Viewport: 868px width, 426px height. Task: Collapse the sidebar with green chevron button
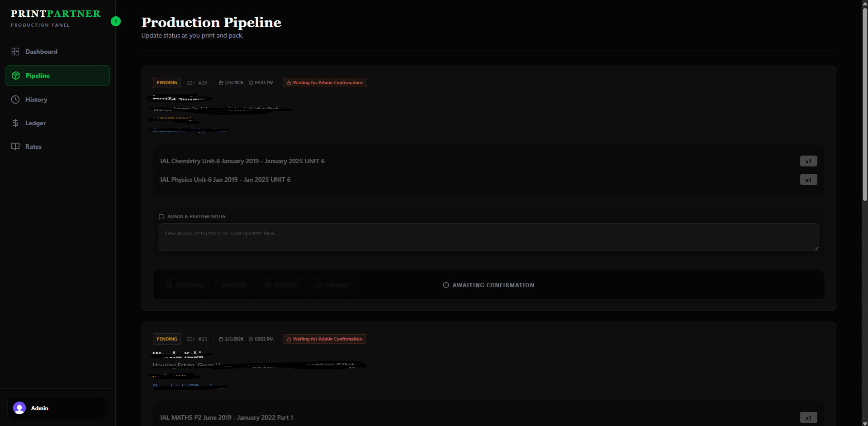[116, 21]
